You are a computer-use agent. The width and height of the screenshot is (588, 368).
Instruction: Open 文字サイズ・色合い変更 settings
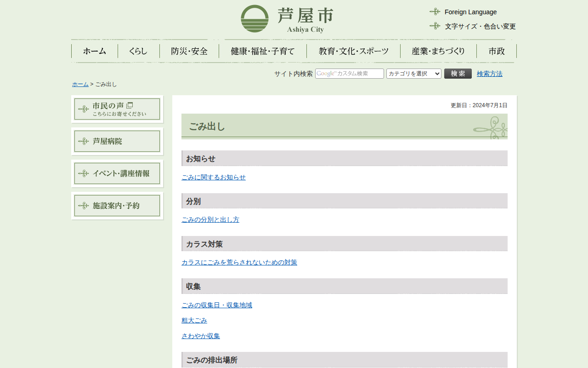coord(480,26)
